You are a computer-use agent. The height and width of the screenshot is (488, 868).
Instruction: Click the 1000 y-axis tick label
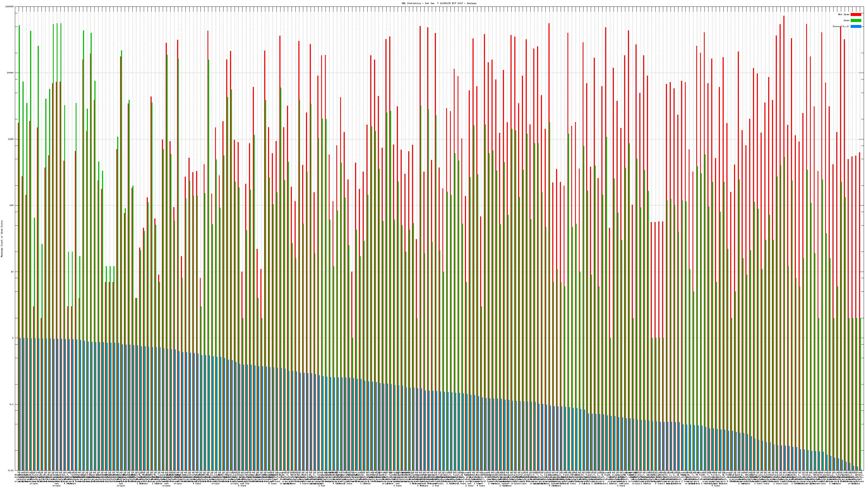coord(11,139)
